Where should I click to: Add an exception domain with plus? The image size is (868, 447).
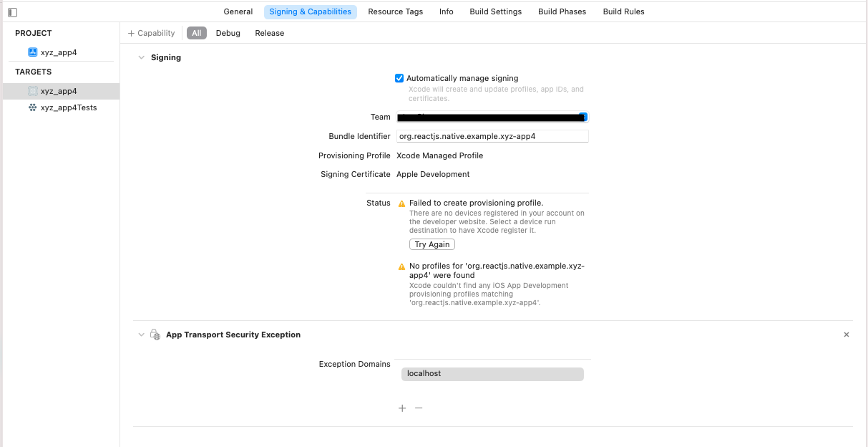402,408
